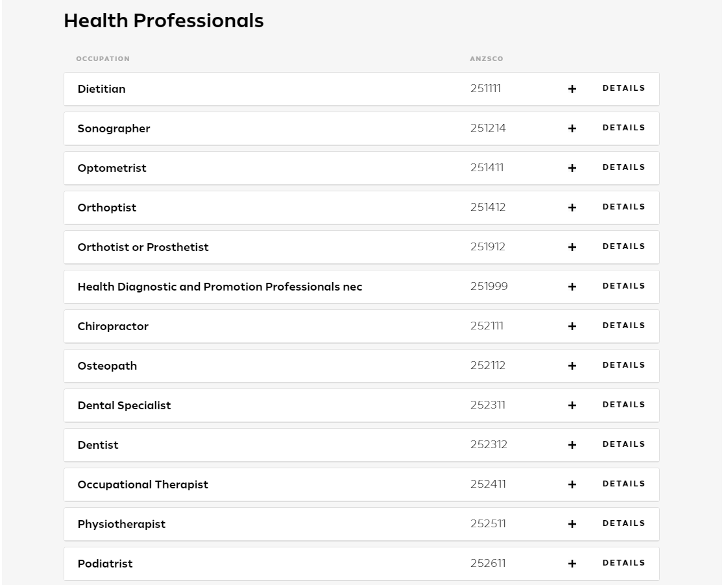Screen dimensions: 728x585
Task: Select the Chiropractor occupation row title
Action: point(113,326)
